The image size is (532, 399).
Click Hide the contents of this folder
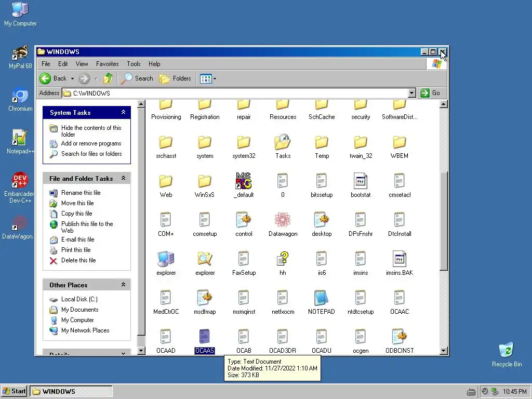point(91,131)
